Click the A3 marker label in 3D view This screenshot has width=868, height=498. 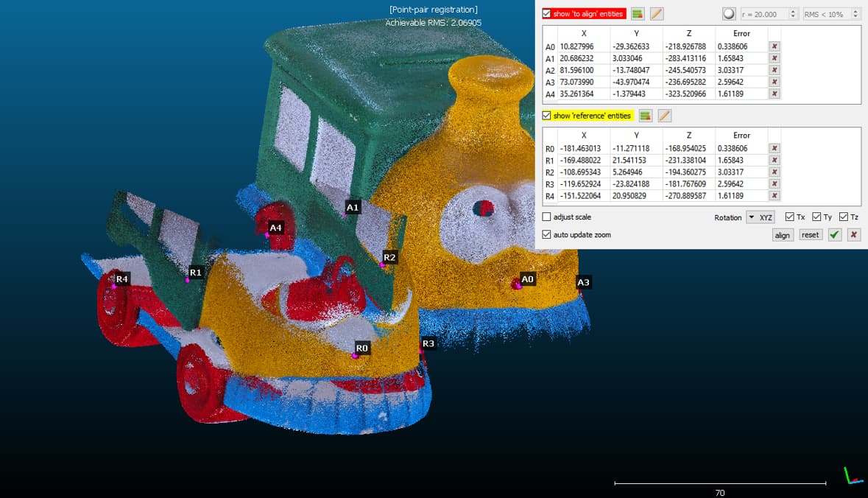(x=584, y=282)
